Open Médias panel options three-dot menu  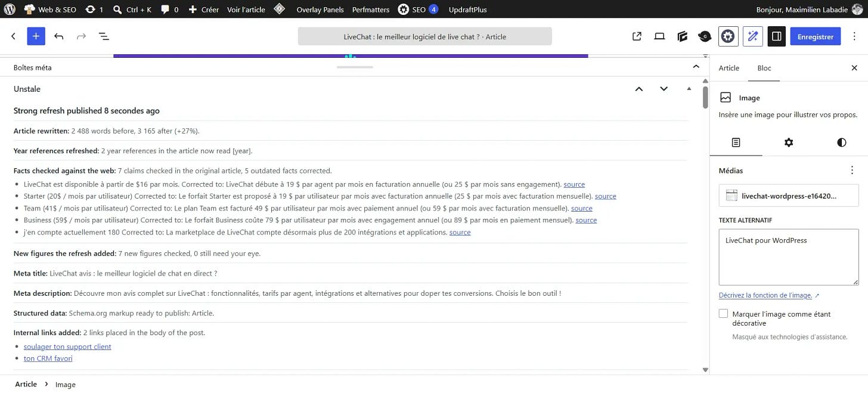852,171
